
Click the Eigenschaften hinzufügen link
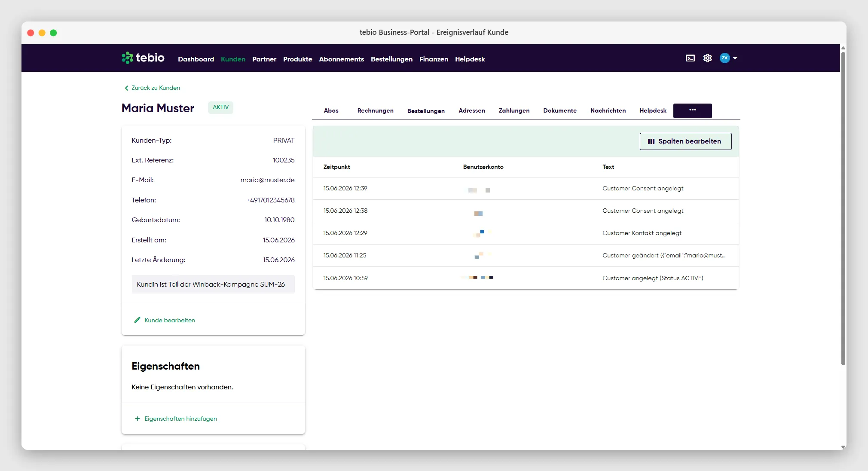click(176, 419)
